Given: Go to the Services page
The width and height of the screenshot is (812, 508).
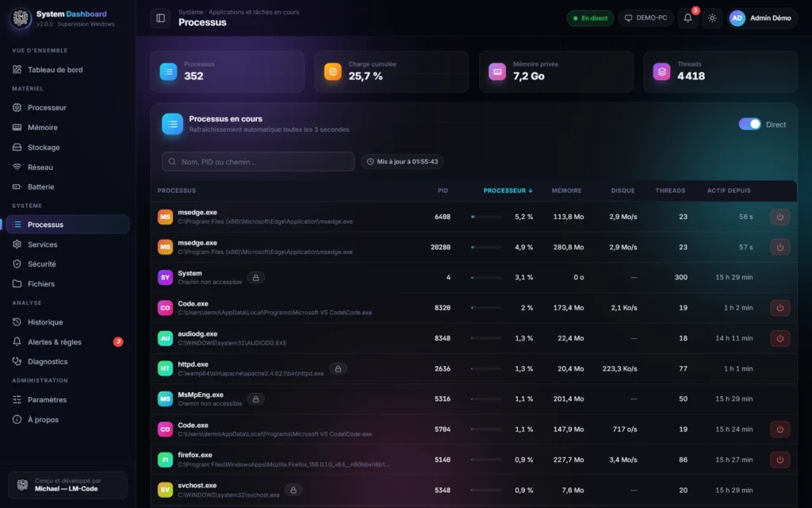Looking at the screenshot, I should click(68, 244).
